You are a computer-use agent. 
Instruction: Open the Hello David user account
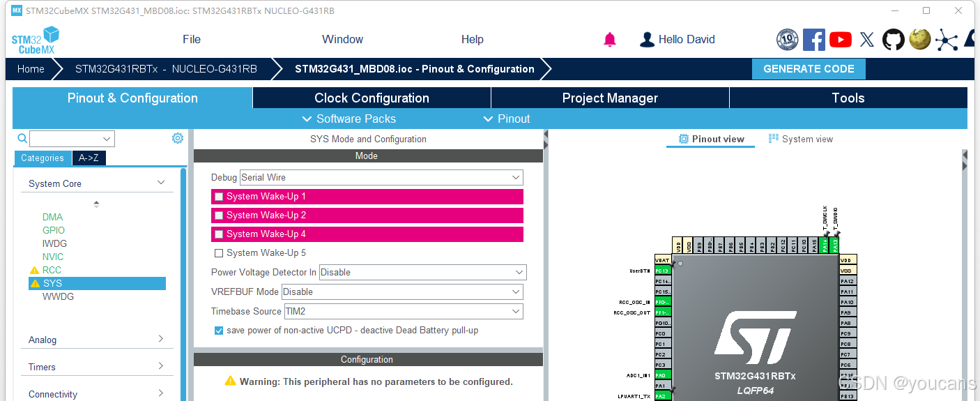coord(677,40)
